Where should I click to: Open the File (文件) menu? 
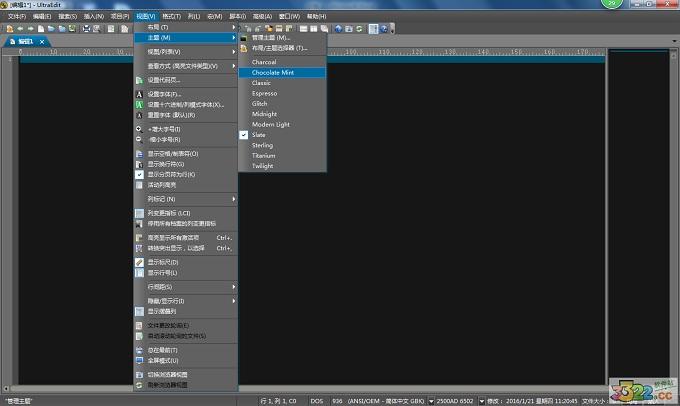click(x=16, y=16)
